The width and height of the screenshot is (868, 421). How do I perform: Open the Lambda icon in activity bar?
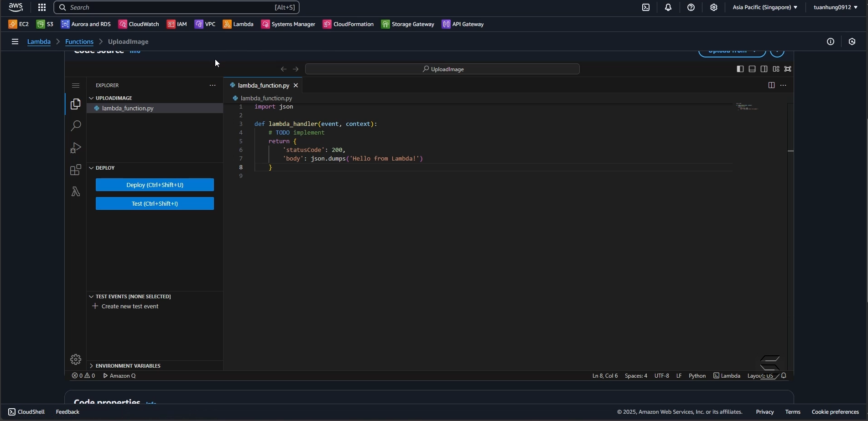pyautogui.click(x=76, y=192)
